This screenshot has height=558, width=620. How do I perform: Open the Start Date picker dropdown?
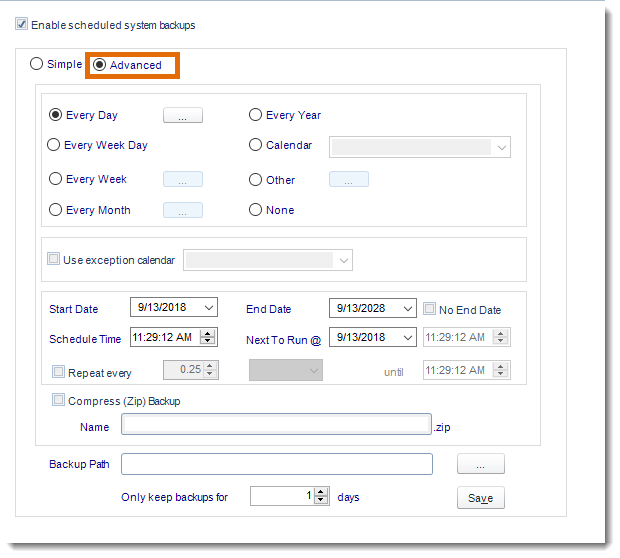(x=209, y=308)
